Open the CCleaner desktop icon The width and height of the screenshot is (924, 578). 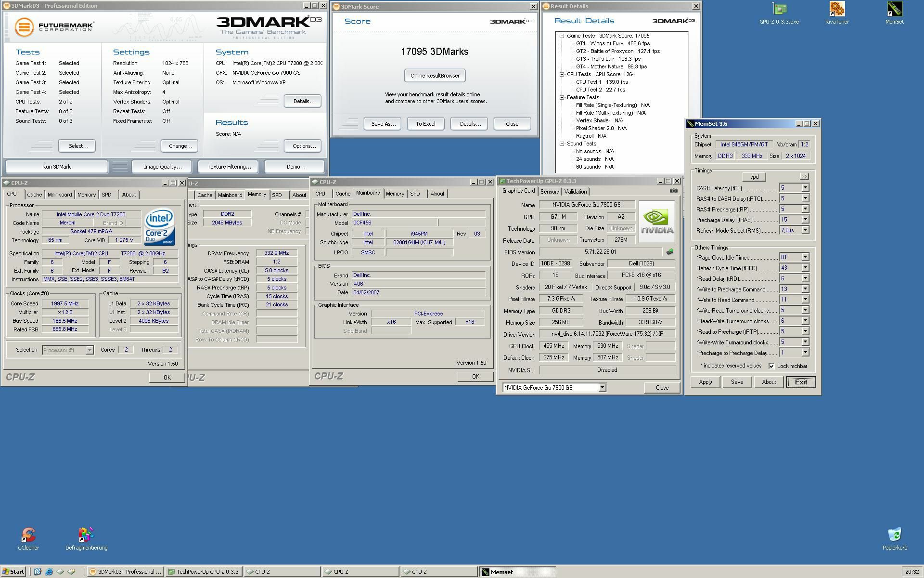[x=28, y=539]
